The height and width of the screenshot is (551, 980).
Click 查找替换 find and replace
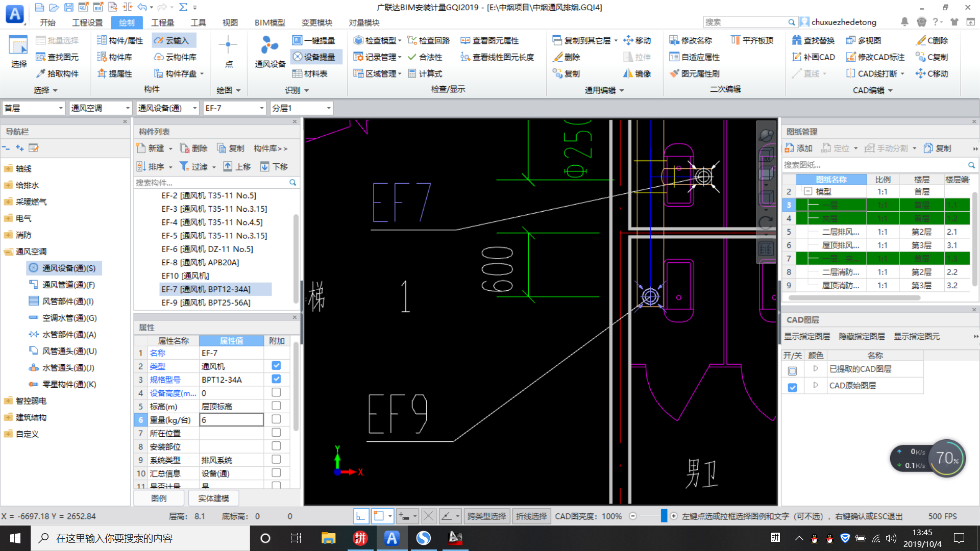[813, 40]
